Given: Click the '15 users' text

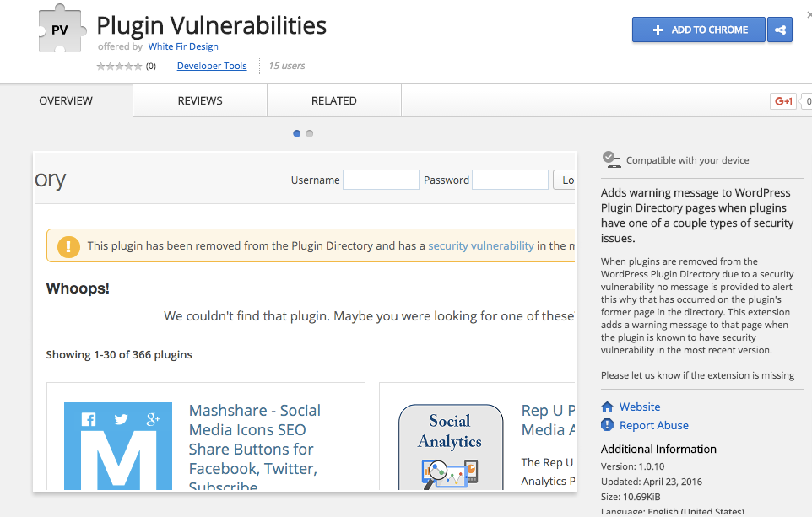Looking at the screenshot, I should click(x=287, y=66).
